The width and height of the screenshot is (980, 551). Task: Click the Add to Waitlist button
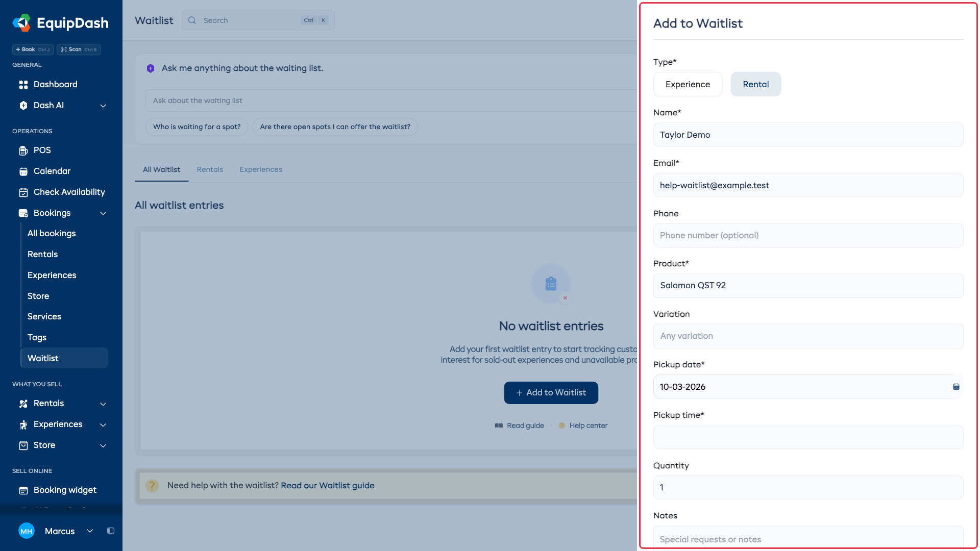pos(551,393)
